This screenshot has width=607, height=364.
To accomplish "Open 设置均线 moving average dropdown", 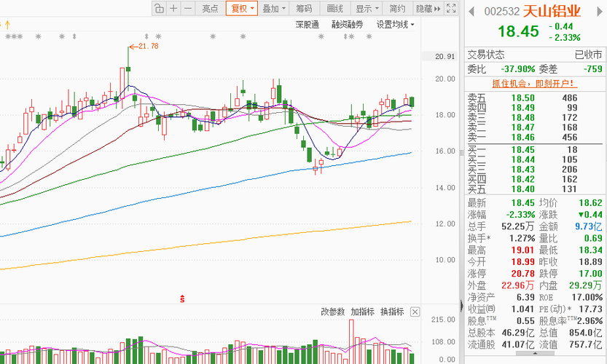I will click(395, 25).
